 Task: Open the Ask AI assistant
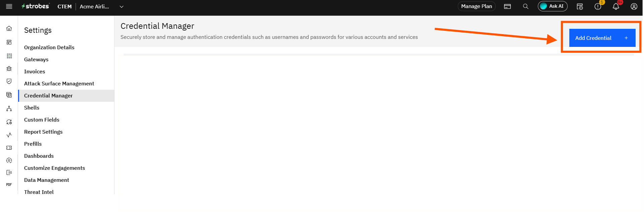(x=552, y=6)
